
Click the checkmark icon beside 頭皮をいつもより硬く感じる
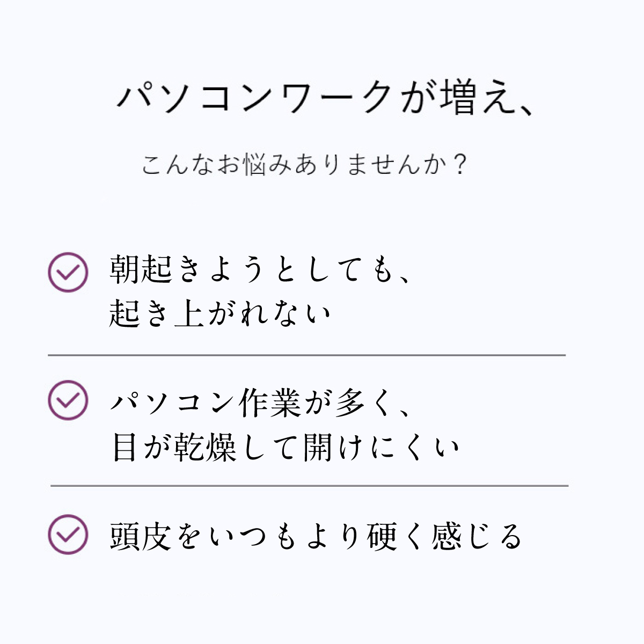click(68, 535)
